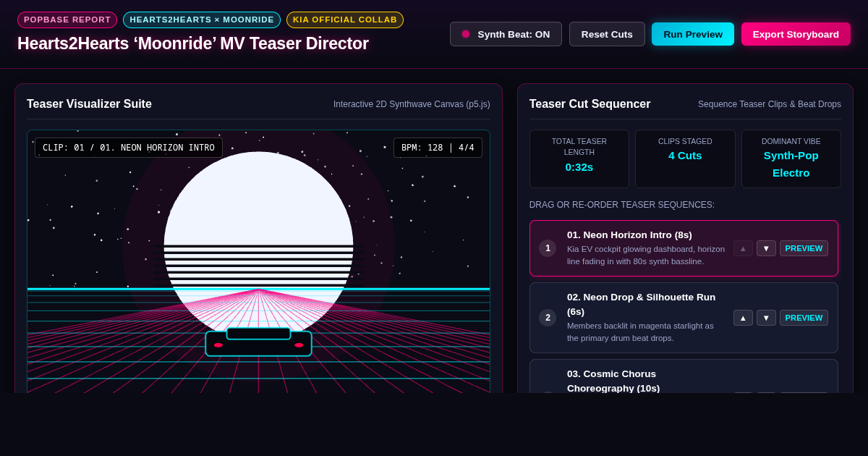Image resolution: width=868 pixels, height=456 pixels.
Task: Click sequence number badge 1
Action: tap(548, 248)
